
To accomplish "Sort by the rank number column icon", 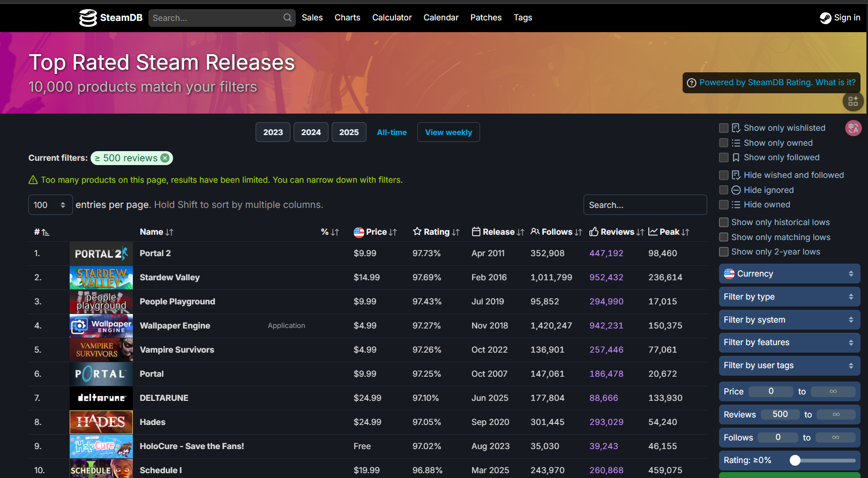I will (46, 232).
